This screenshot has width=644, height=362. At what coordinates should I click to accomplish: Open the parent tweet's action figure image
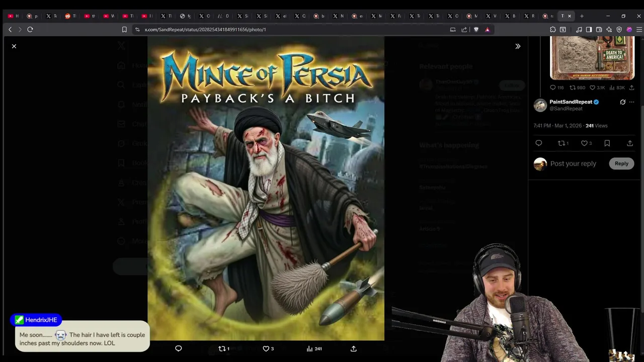(592, 58)
